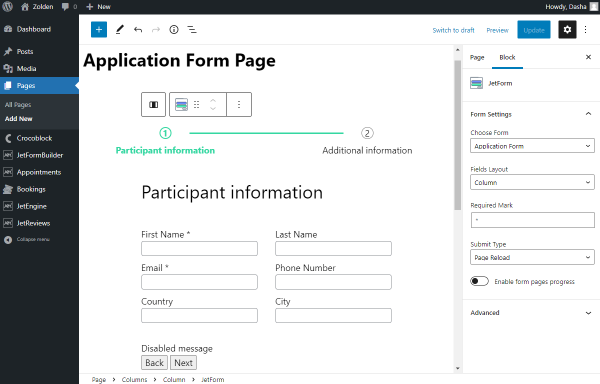The image size is (600, 384).
Task: Click the form Back button
Action: point(154,363)
